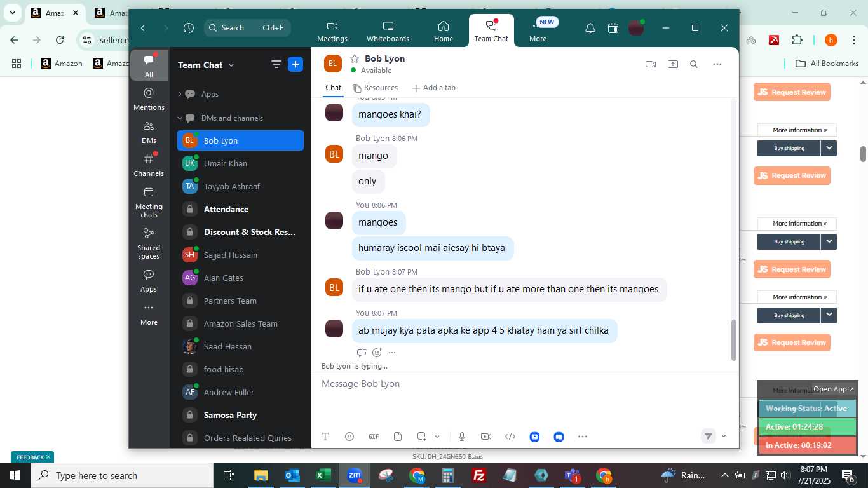The image size is (868, 488).
Task: Attach a file in composer
Action: [398, 437]
